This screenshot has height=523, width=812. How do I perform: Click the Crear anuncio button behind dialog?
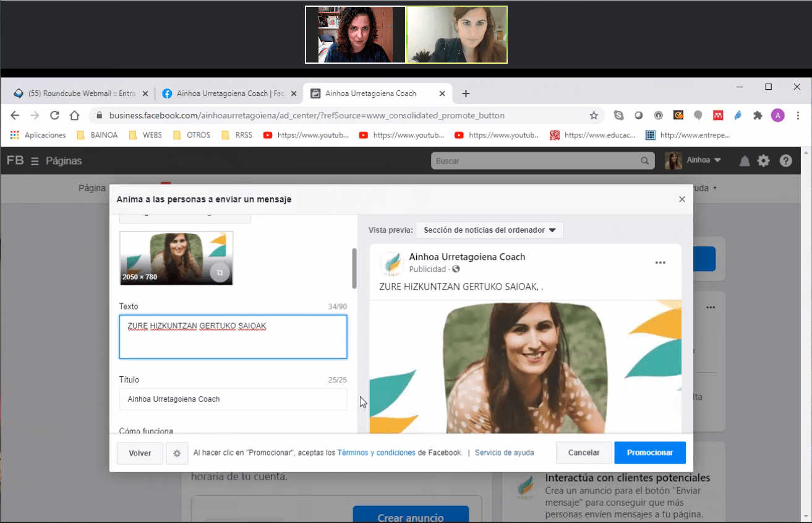click(411, 516)
